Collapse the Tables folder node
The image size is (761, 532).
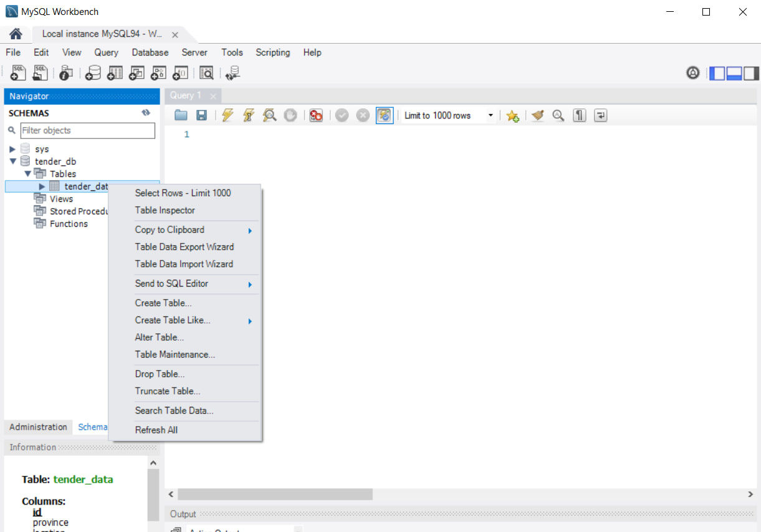click(x=27, y=174)
